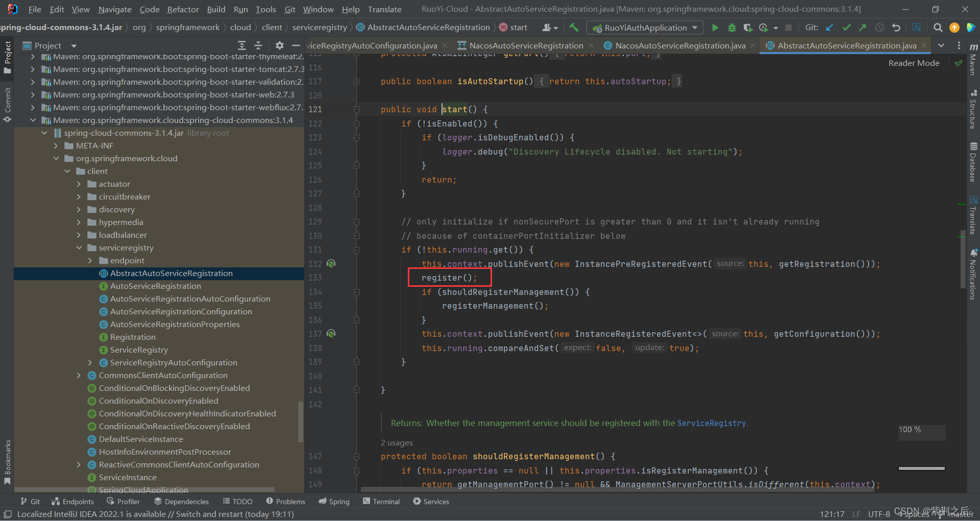Open the Build menu
The image size is (980, 521).
tap(216, 9)
